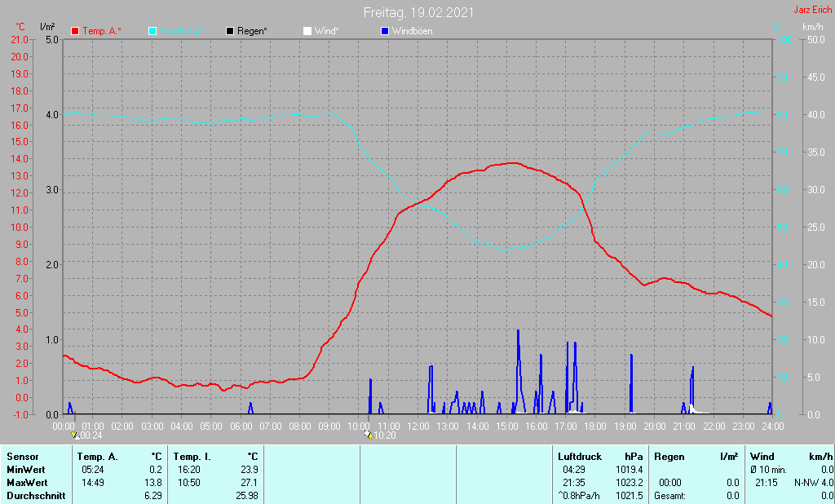This screenshot has width=835, height=504.
Task: Click the 'Sensor' header in the table
Action: tap(23, 457)
